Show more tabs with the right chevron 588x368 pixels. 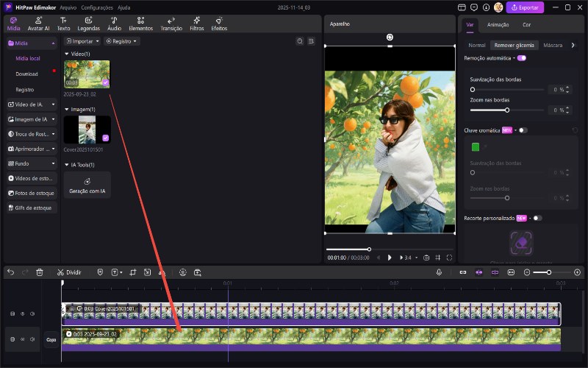click(573, 45)
